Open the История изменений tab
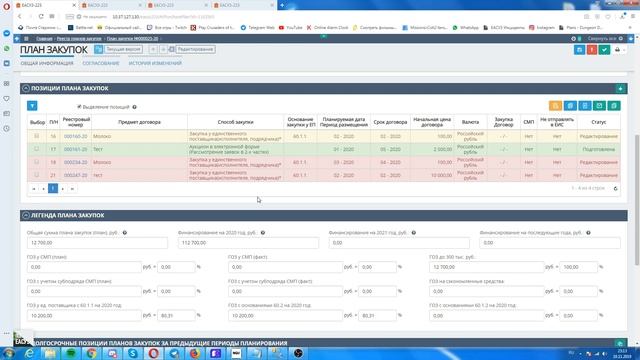This screenshot has height=360, width=640. (x=155, y=63)
